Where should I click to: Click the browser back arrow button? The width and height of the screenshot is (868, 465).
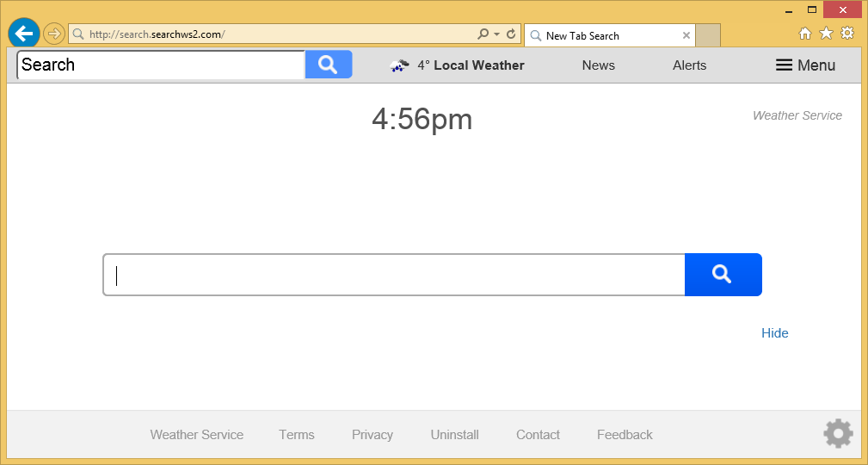pos(24,34)
